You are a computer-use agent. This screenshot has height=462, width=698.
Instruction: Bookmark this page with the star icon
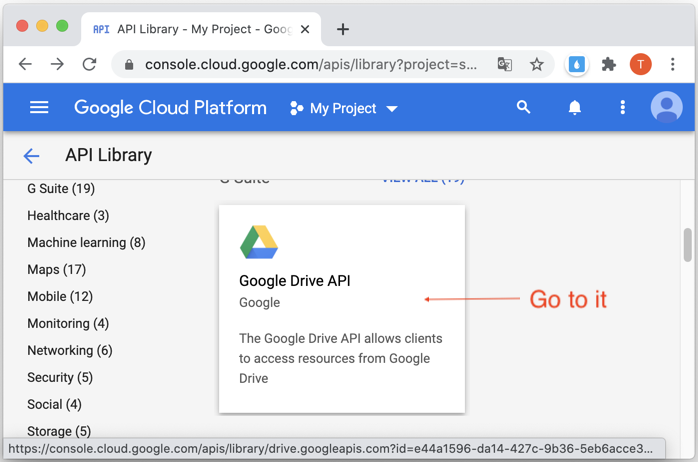(x=536, y=65)
